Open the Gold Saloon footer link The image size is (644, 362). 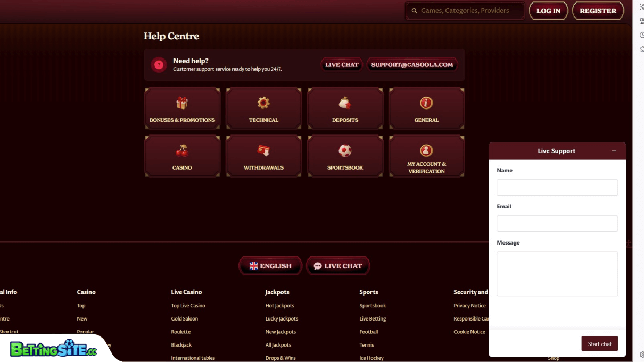[185, 319]
